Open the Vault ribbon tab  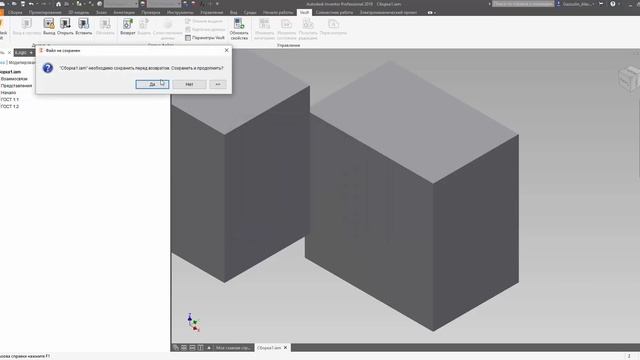pyautogui.click(x=304, y=13)
